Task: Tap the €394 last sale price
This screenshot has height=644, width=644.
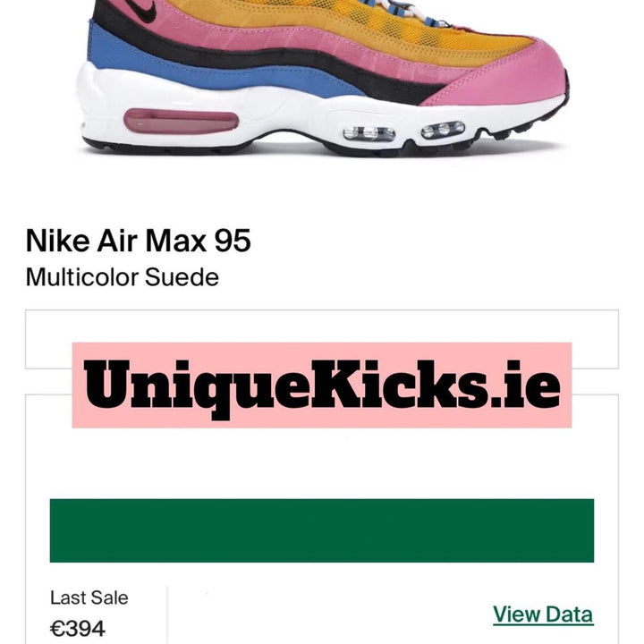Action: point(78,629)
